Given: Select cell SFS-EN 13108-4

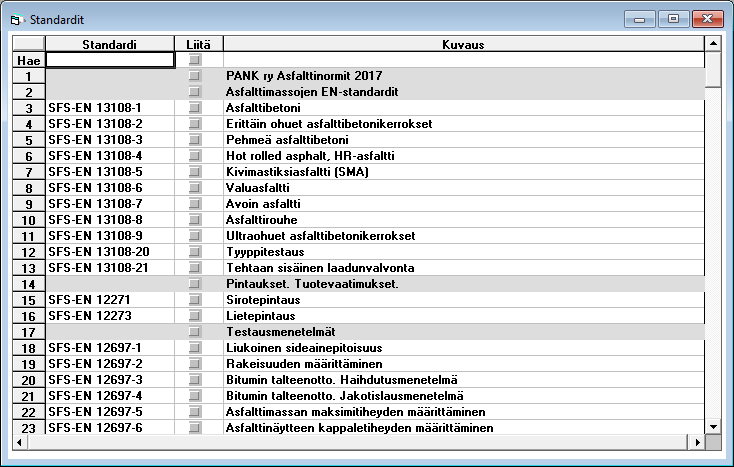Looking at the screenshot, I should [x=110, y=155].
